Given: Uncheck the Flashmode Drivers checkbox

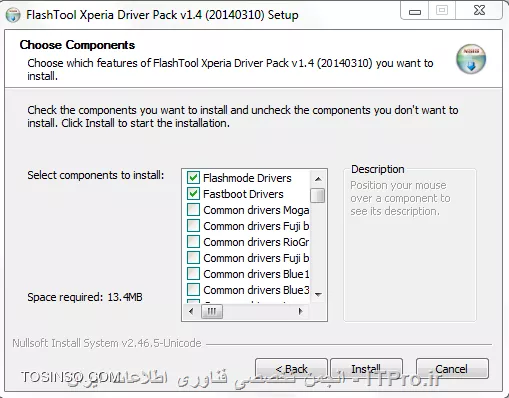Looking at the screenshot, I should click(193, 178).
